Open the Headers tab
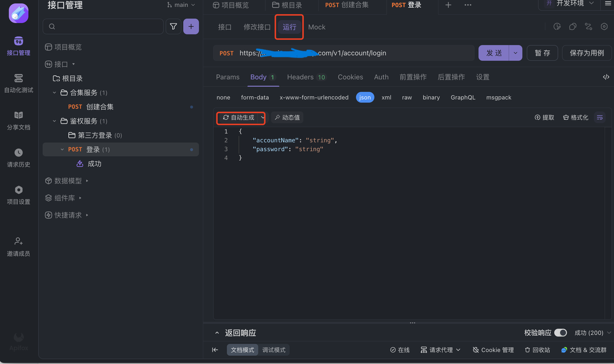The height and width of the screenshot is (364, 614). [300, 77]
